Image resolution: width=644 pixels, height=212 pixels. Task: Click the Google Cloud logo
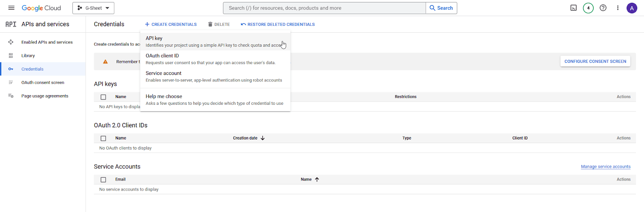(41, 8)
